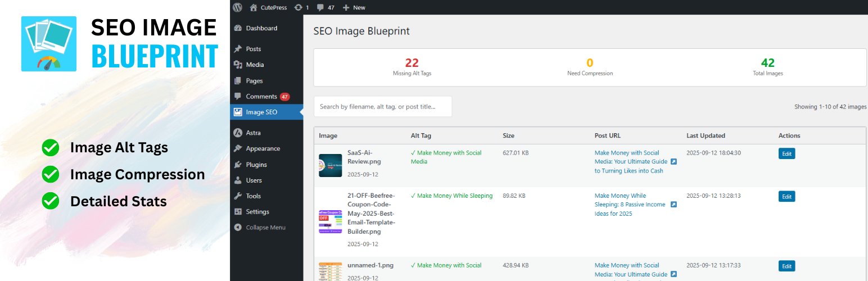Screen dimensions: 868x281
Task: Click the updates icon in admin bar
Action: point(299,7)
